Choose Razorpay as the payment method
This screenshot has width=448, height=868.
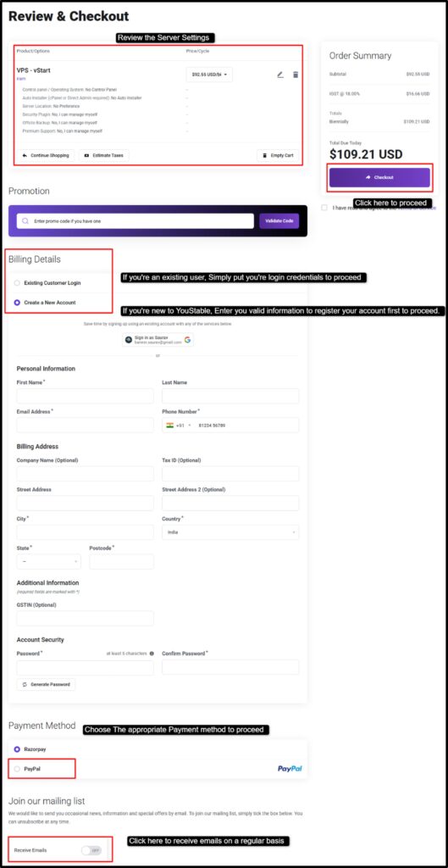[17, 749]
